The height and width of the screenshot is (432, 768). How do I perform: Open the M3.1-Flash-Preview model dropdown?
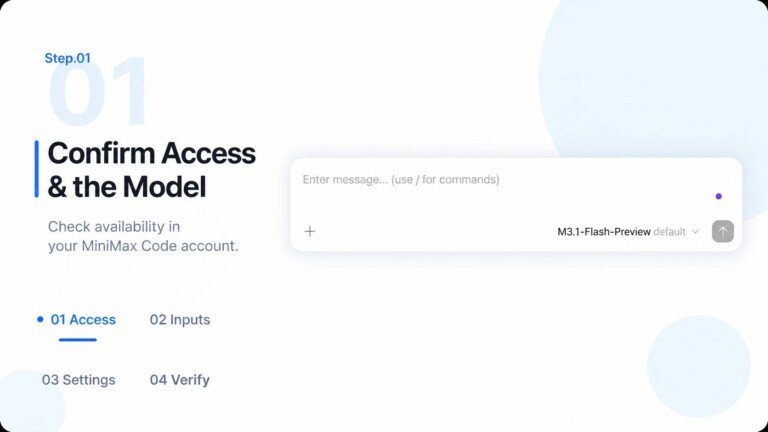click(628, 232)
